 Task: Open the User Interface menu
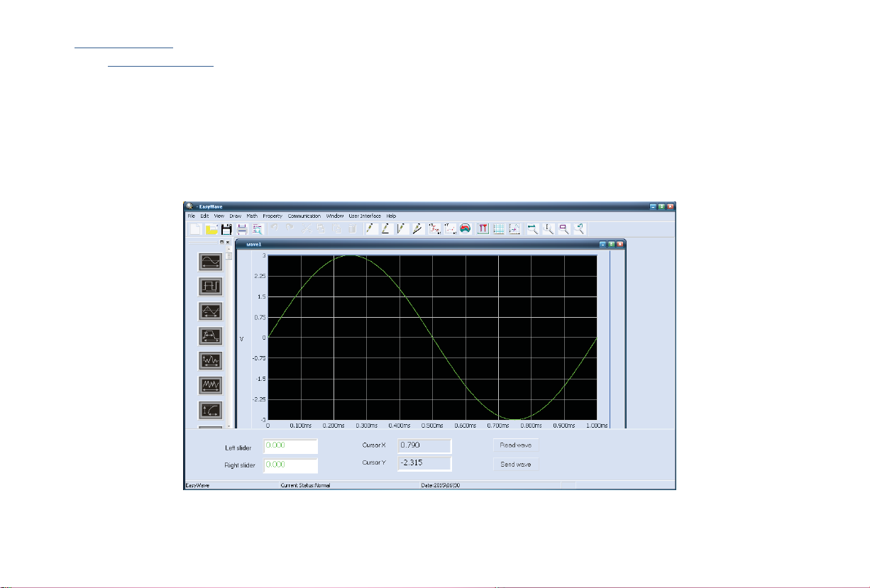365,216
